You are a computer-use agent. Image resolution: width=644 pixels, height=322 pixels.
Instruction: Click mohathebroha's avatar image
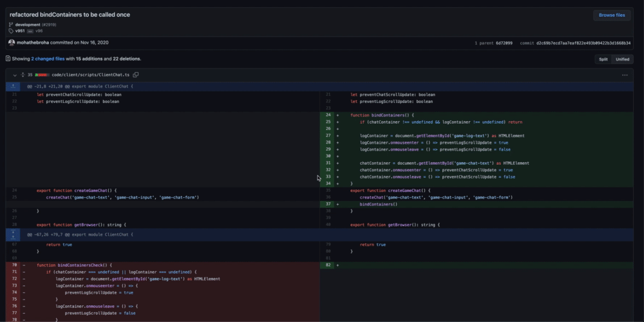(12, 43)
